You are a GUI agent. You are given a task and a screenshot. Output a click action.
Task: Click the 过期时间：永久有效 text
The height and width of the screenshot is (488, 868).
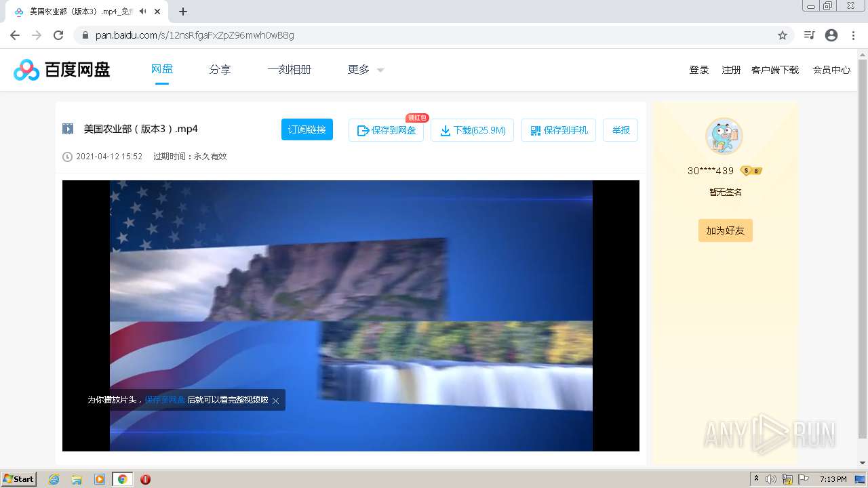(190, 157)
